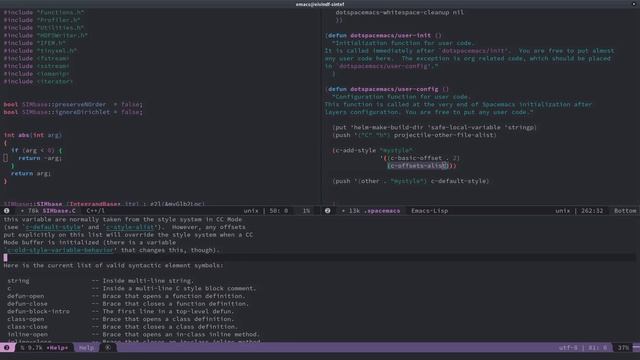Click window number 1 badge in SIMbase.C modeline
Image resolution: width=640 pixels, height=360 pixels.
[7, 211]
